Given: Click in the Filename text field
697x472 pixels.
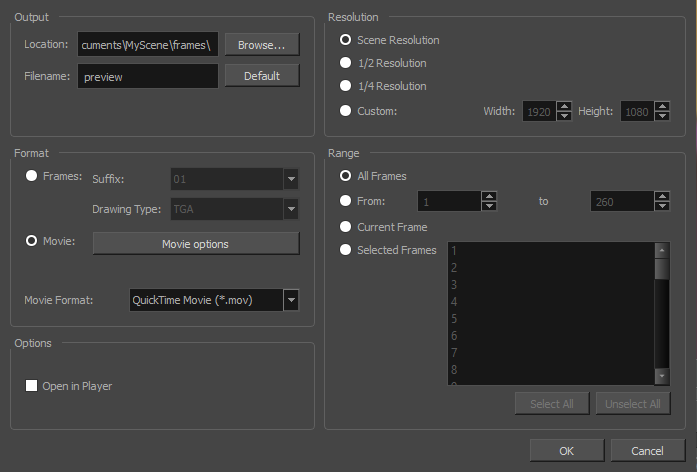Looking at the screenshot, I should click(147, 75).
